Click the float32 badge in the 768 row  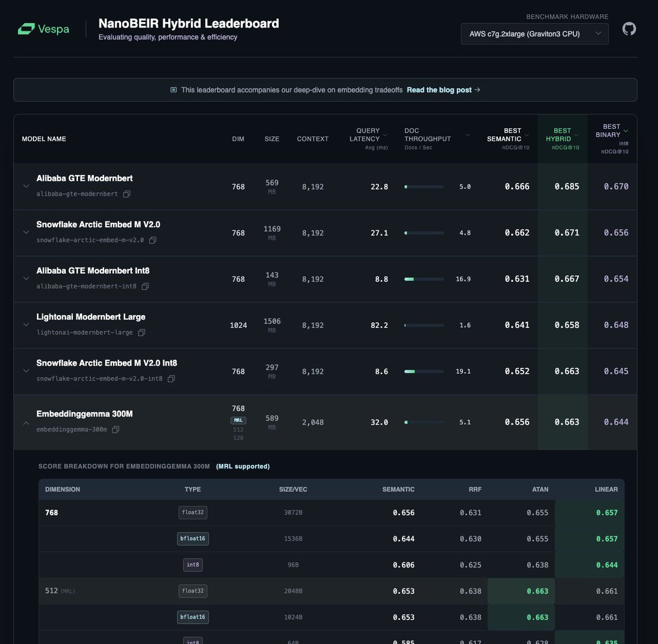(193, 512)
